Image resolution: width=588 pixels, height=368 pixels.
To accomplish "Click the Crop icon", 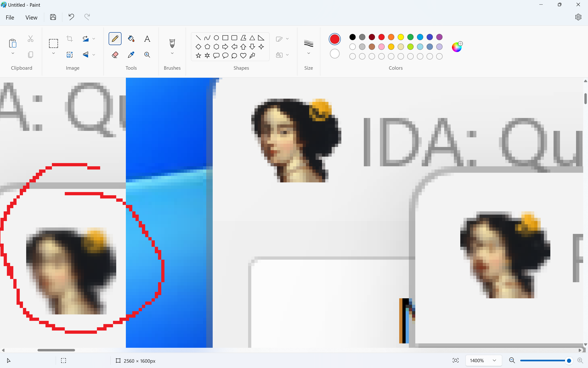I will 70,39.
